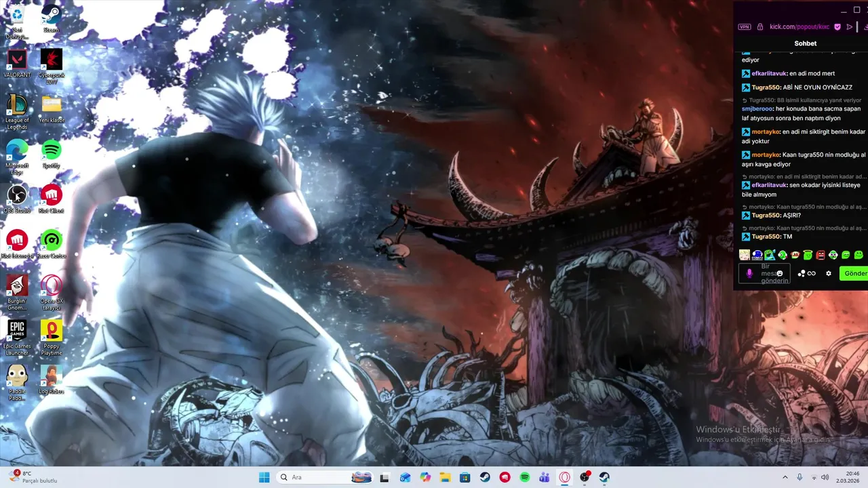
Task: Switch to Opera GX on the taskbar
Action: (x=564, y=477)
